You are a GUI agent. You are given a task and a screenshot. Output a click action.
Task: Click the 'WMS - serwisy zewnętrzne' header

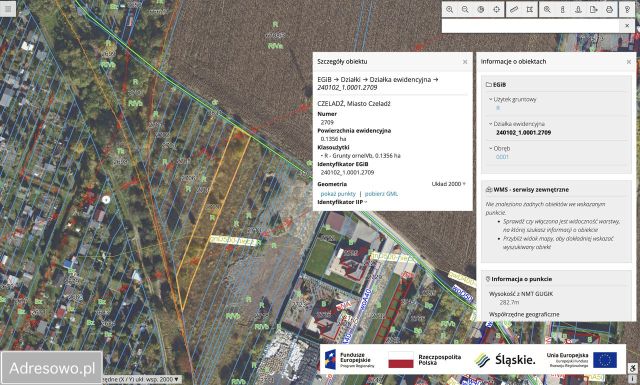[x=527, y=190]
